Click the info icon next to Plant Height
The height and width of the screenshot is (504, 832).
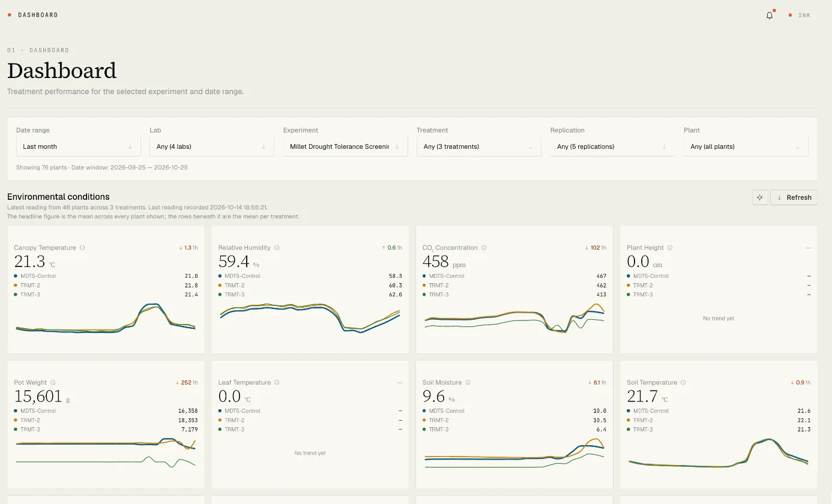coord(670,248)
